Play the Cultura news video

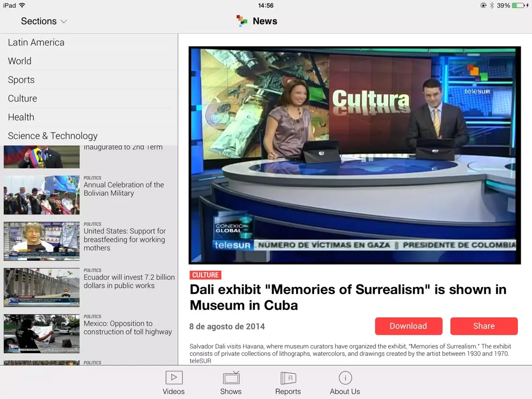(355, 155)
